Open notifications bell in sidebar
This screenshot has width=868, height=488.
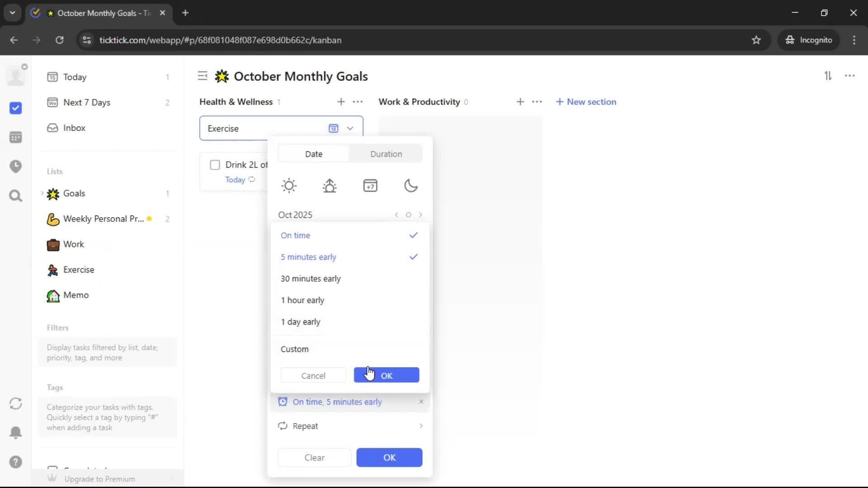tap(16, 432)
